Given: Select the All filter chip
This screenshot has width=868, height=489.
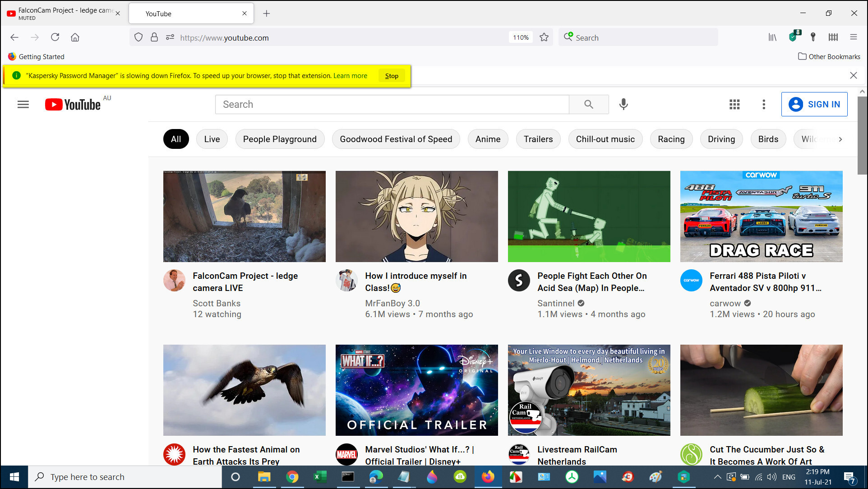Looking at the screenshot, I should 176,139.
